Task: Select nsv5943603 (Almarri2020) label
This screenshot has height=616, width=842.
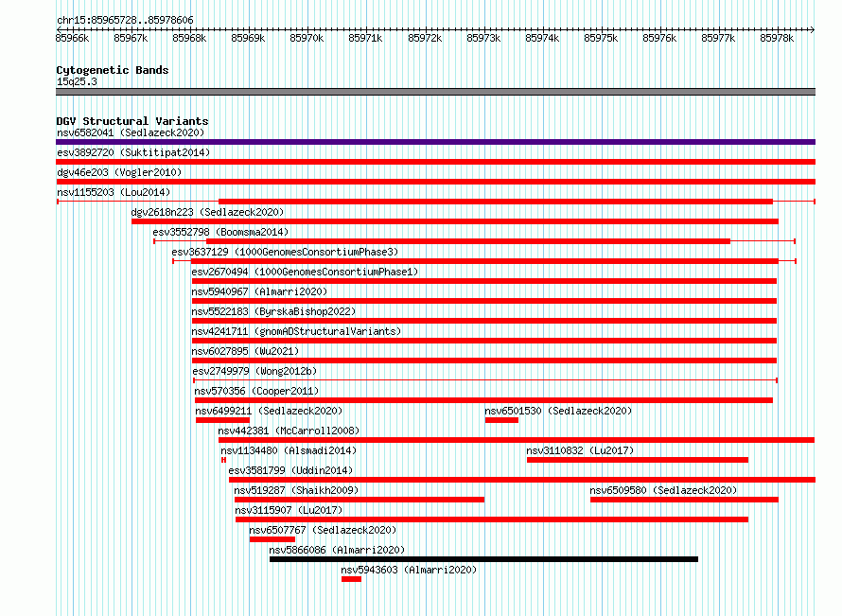Action: (x=409, y=570)
